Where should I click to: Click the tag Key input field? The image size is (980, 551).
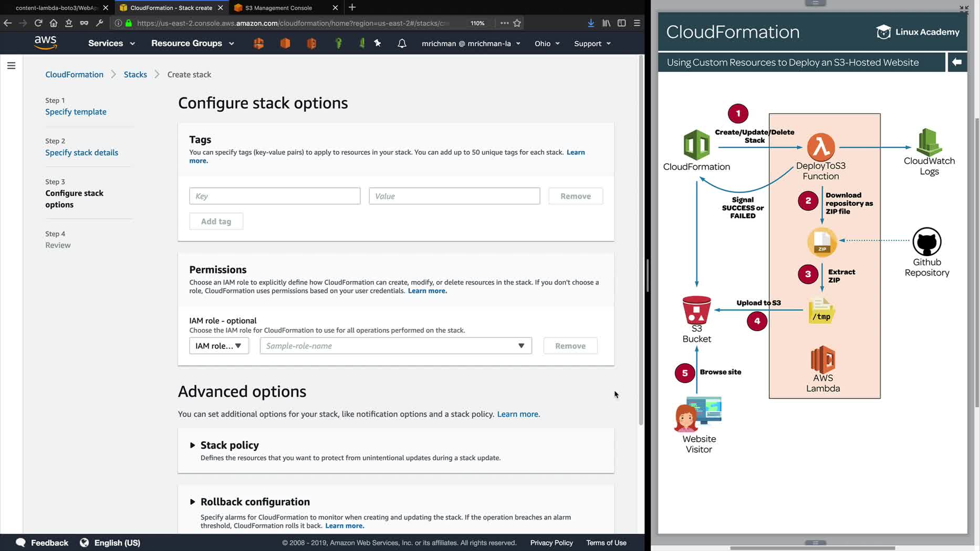pyautogui.click(x=275, y=196)
